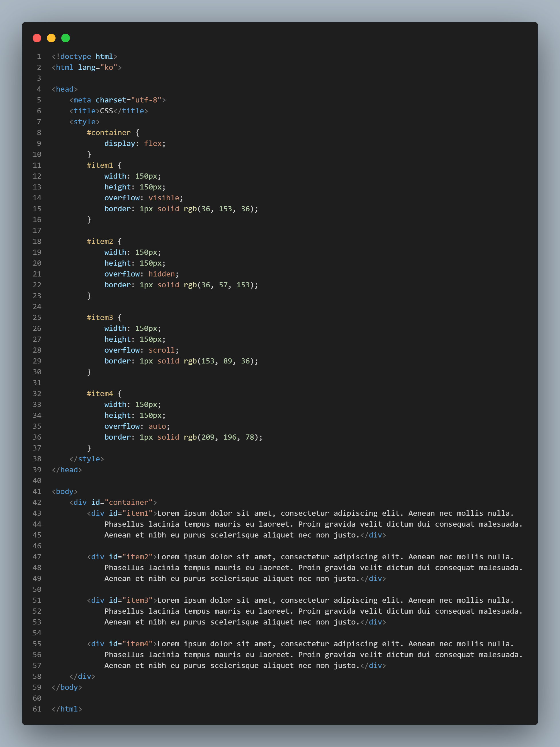Click the #container selector text

click(x=109, y=133)
